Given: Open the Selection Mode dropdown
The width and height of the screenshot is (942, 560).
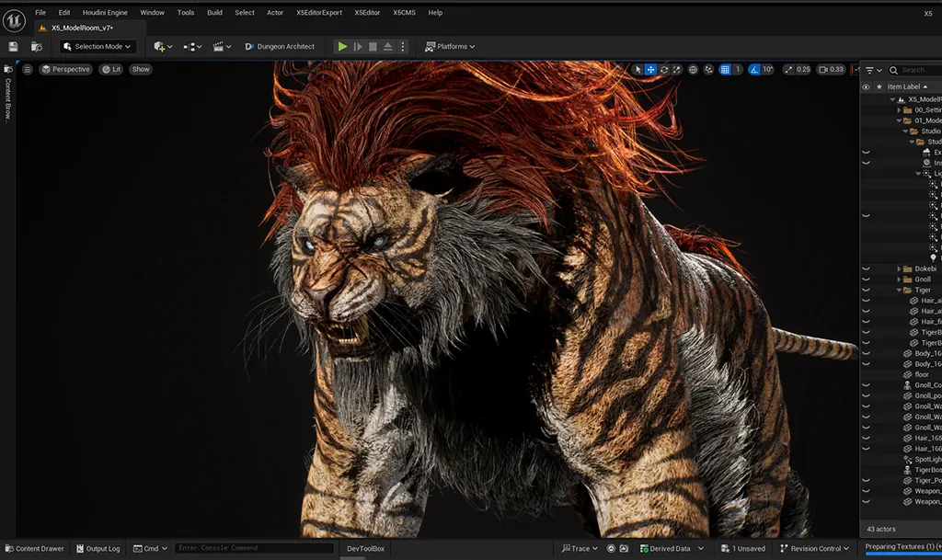Looking at the screenshot, I should tap(98, 47).
